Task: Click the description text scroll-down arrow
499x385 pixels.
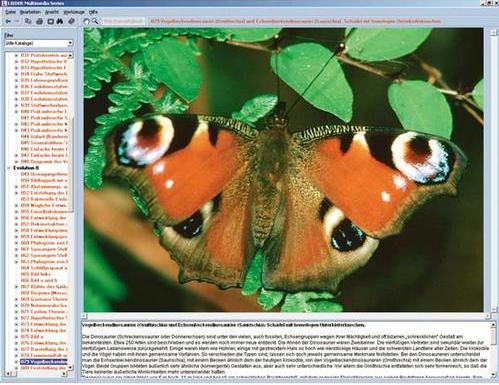Action: 493,376
